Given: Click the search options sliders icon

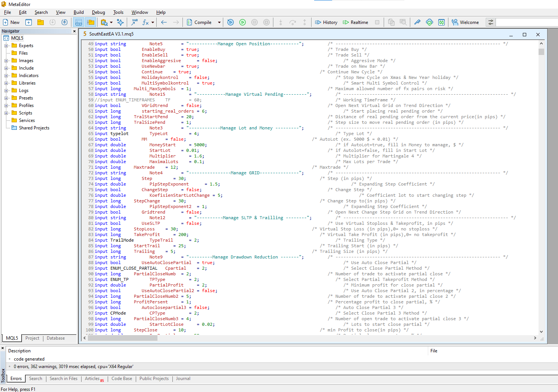Looking at the screenshot, I should 491,22.
